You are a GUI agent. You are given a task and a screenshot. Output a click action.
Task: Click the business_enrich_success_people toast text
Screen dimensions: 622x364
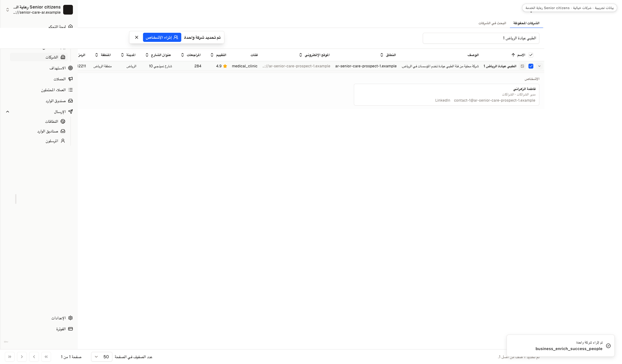[569, 349]
